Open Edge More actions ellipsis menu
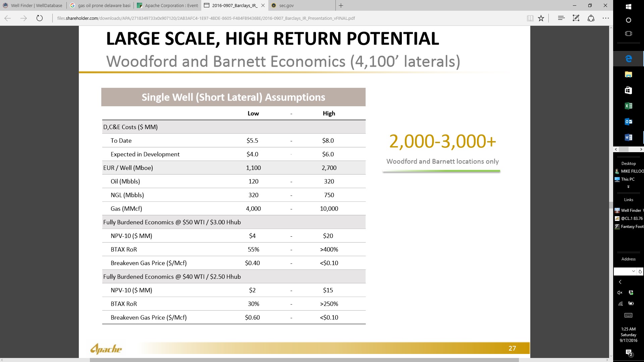 pyautogui.click(x=605, y=18)
